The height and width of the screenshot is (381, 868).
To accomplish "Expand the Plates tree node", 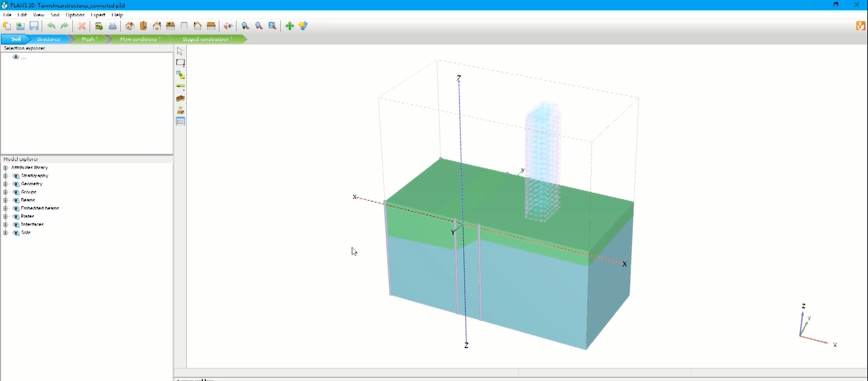I will (6, 217).
